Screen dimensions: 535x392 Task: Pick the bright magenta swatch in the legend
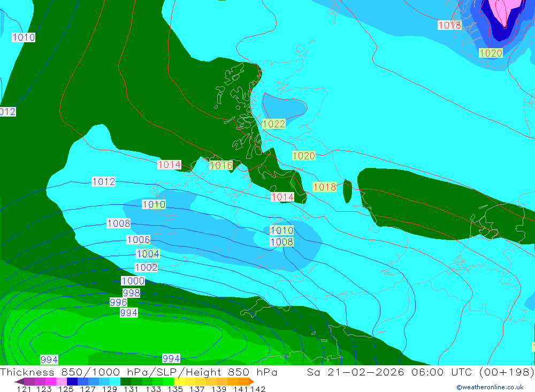50,381
